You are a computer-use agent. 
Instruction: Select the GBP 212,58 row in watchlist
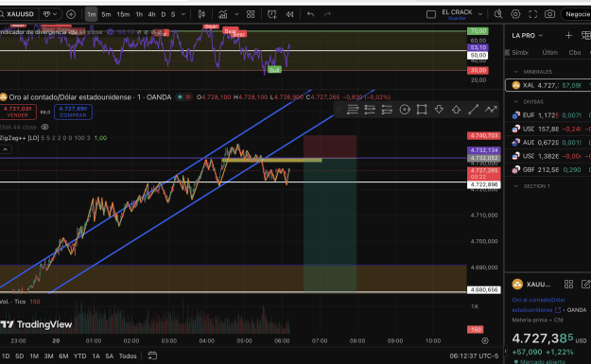[x=548, y=170]
